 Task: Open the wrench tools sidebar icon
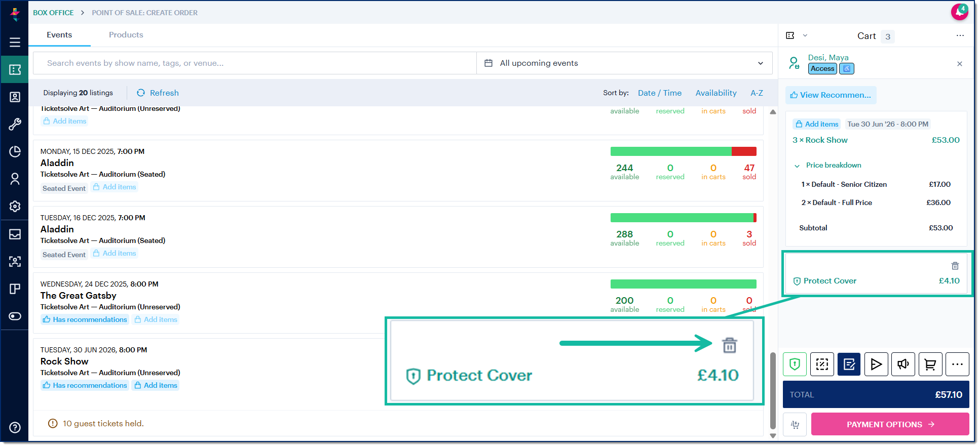[x=15, y=124]
